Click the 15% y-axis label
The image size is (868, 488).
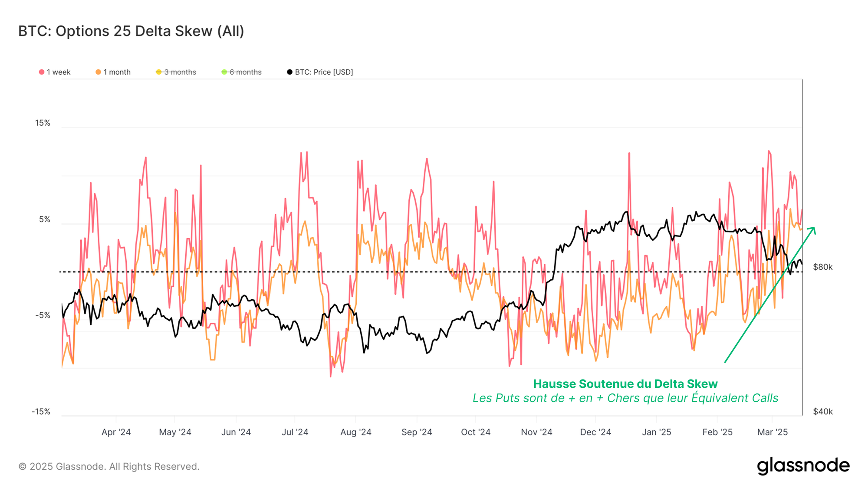point(43,123)
